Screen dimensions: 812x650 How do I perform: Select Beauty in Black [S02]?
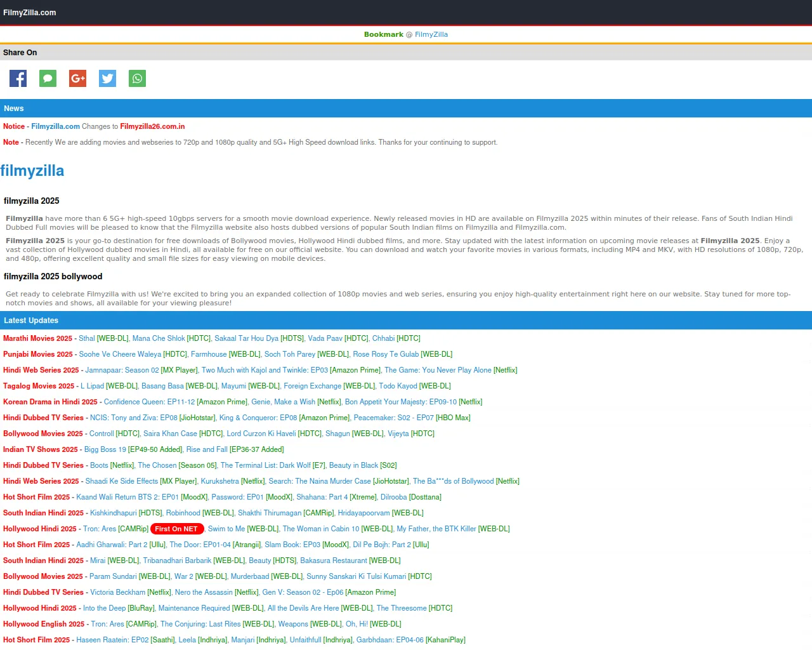tap(363, 465)
